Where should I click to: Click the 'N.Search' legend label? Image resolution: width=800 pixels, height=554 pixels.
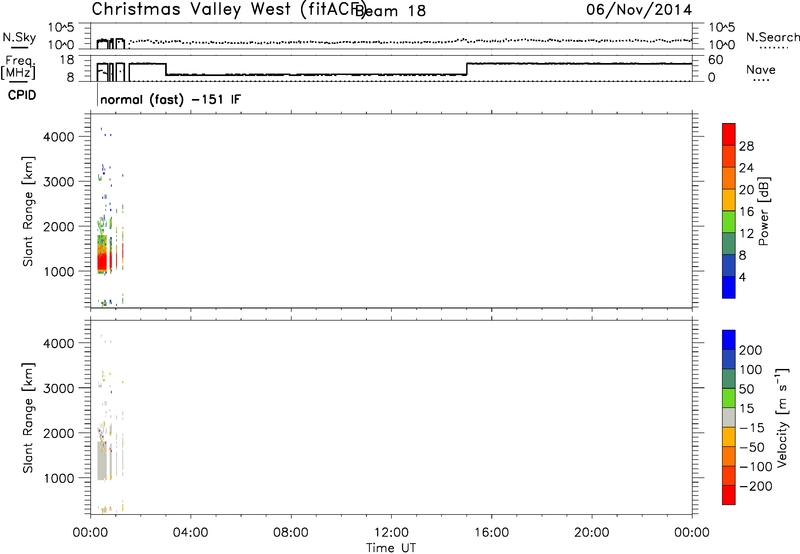pos(772,37)
